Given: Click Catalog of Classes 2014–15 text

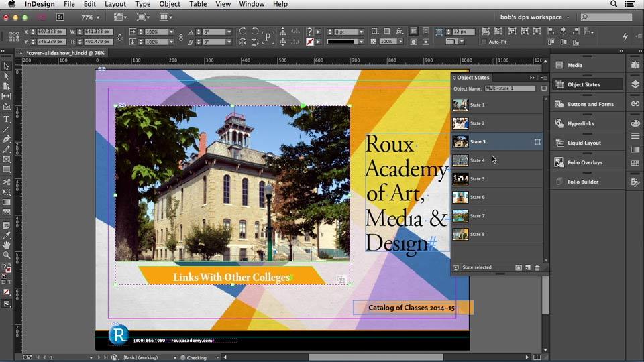Looking at the screenshot, I should (411, 308).
